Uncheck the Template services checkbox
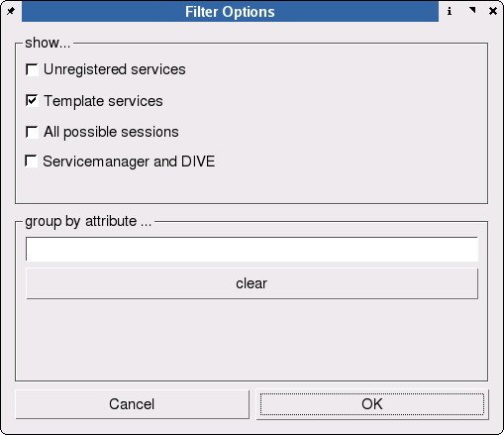The image size is (504, 435). point(32,100)
